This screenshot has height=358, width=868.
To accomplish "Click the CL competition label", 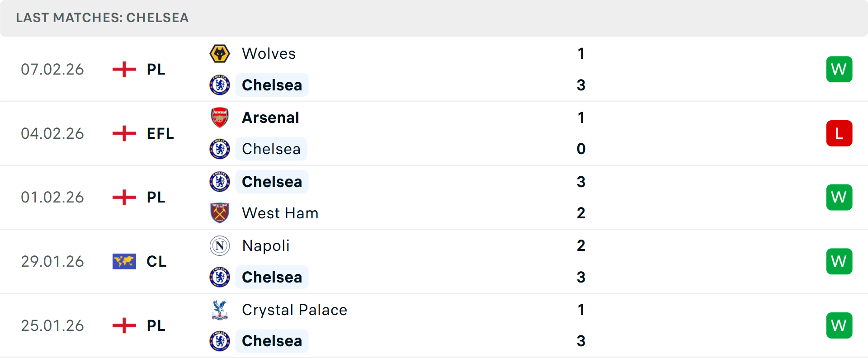I will 156,261.
